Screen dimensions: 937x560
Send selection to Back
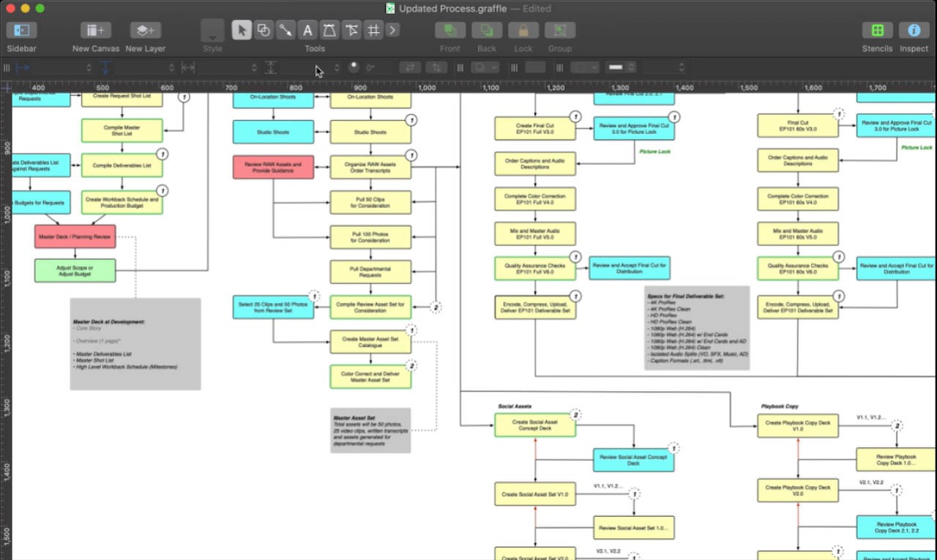pos(486,29)
